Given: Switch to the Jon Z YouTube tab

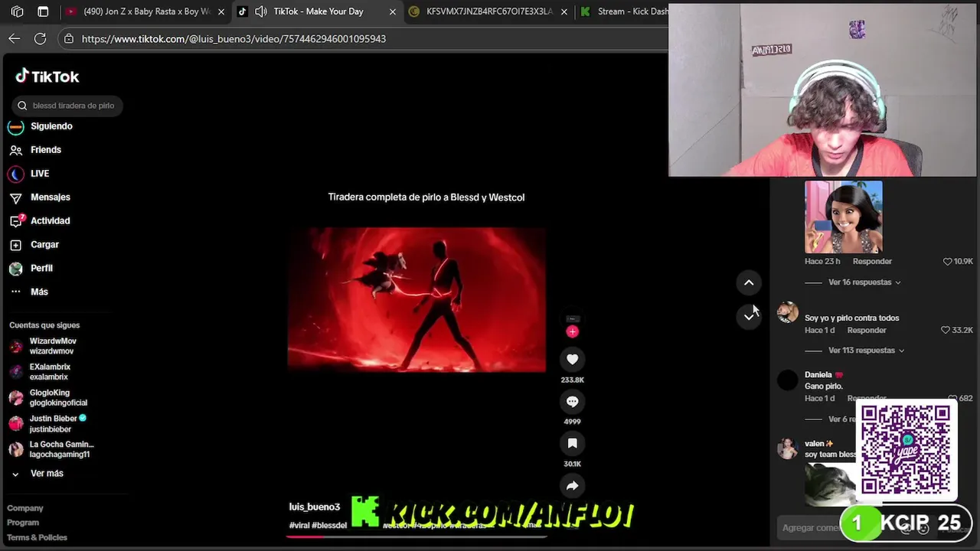Looking at the screenshot, I should (146, 11).
